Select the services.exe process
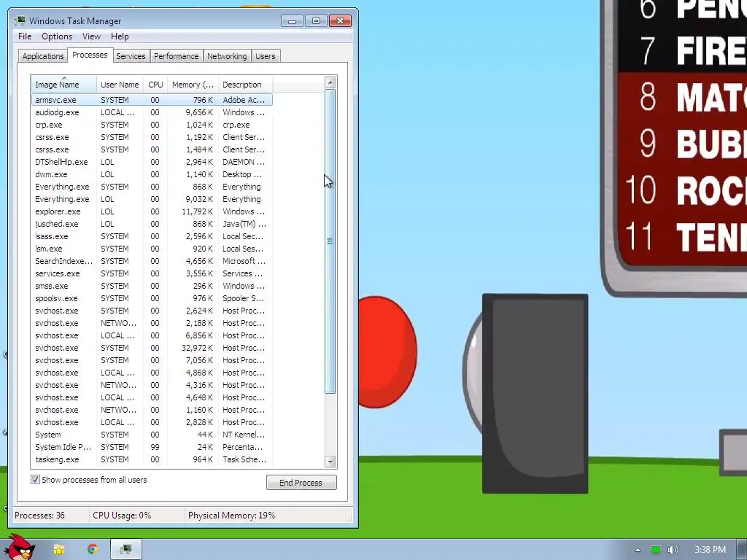This screenshot has width=747, height=560. (x=152, y=273)
